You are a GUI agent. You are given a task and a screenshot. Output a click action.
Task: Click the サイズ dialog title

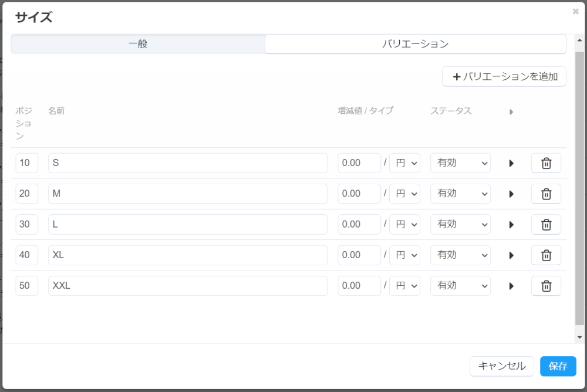tap(33, 17)
